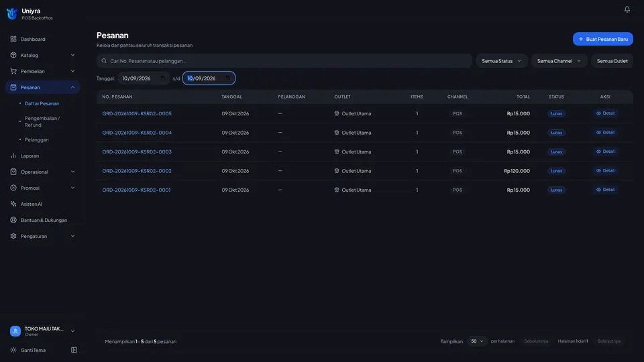Click the search magnifier icon
The width and height of the screenshot is (644, 362).
104,61
